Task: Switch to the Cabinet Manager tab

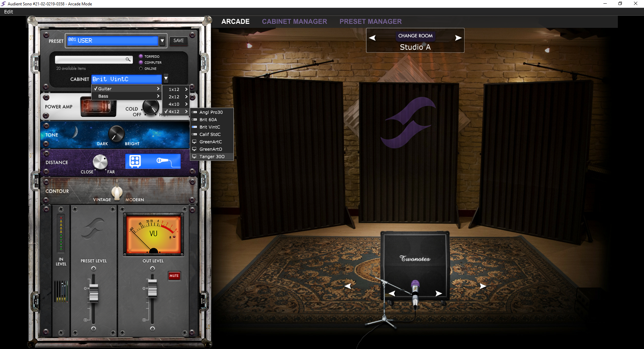Action: click(x=294, y=21)
